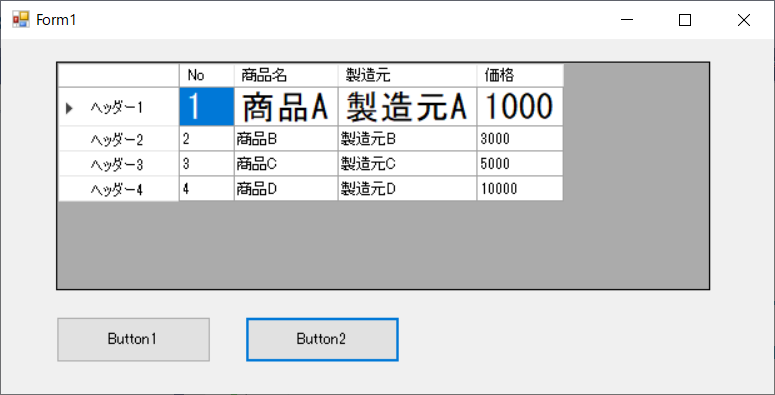Select row header ヘッダー2
Screen dimensions: 775x395
point(119,139)
